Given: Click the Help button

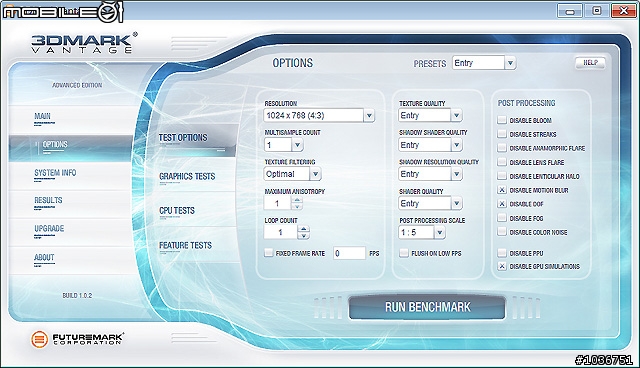Looking at the screenshot, I should (590, 62).
